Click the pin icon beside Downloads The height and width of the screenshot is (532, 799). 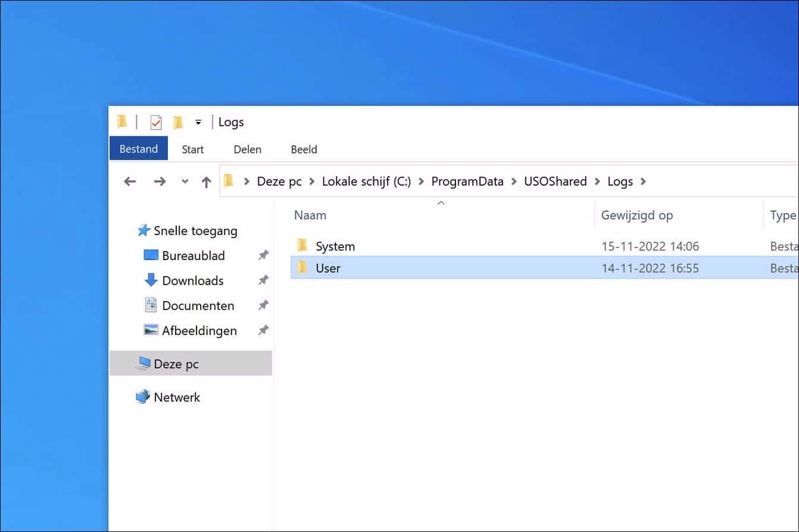(x=263, y=280)
